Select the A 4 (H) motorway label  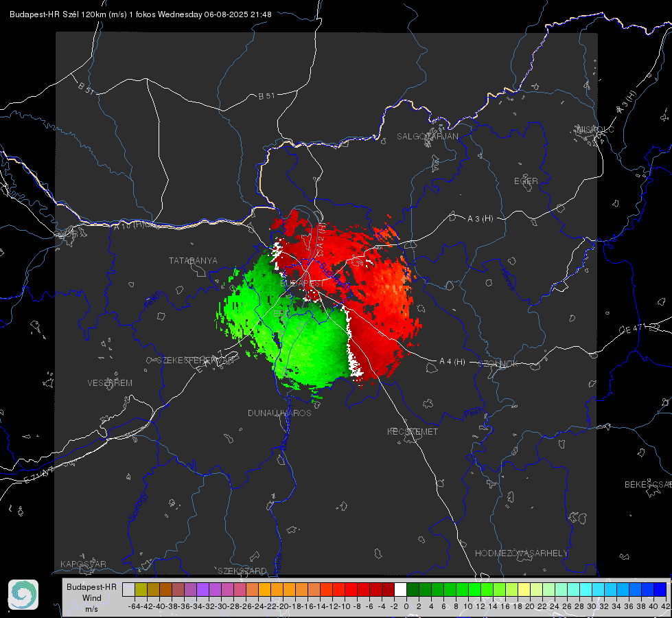pos(452,362)
